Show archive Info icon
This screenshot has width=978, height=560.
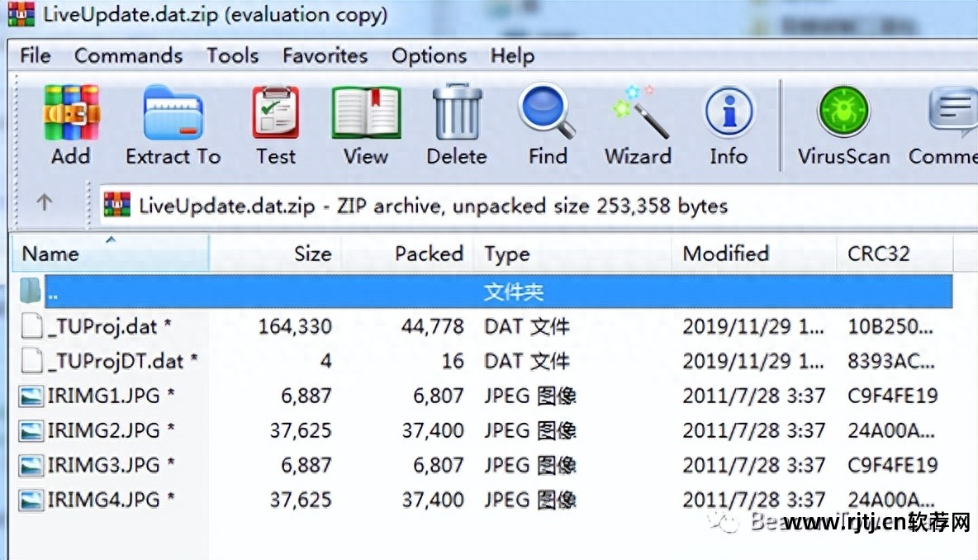729,112
